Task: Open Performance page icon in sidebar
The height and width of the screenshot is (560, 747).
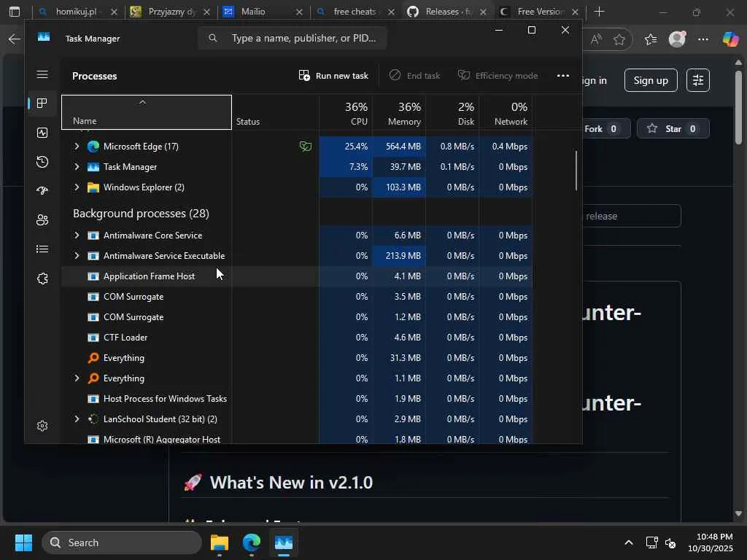Action: coord(42,133)
